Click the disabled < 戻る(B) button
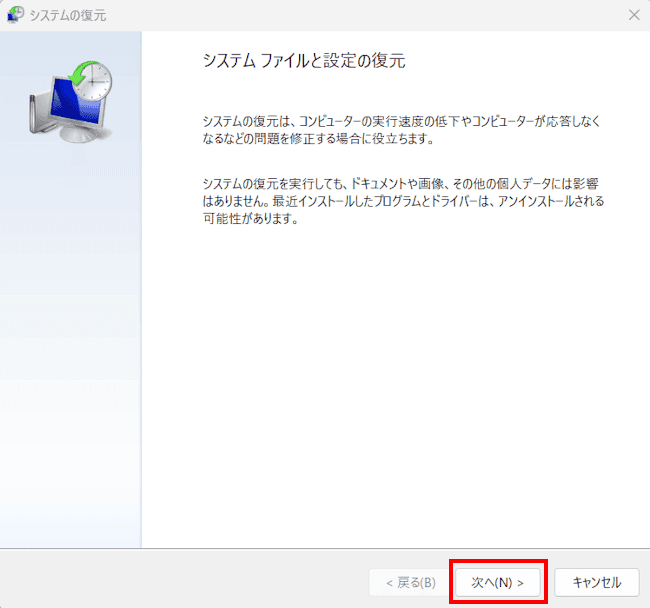The width and height of the screenshot is (650, 608). (x=411, y=582)
